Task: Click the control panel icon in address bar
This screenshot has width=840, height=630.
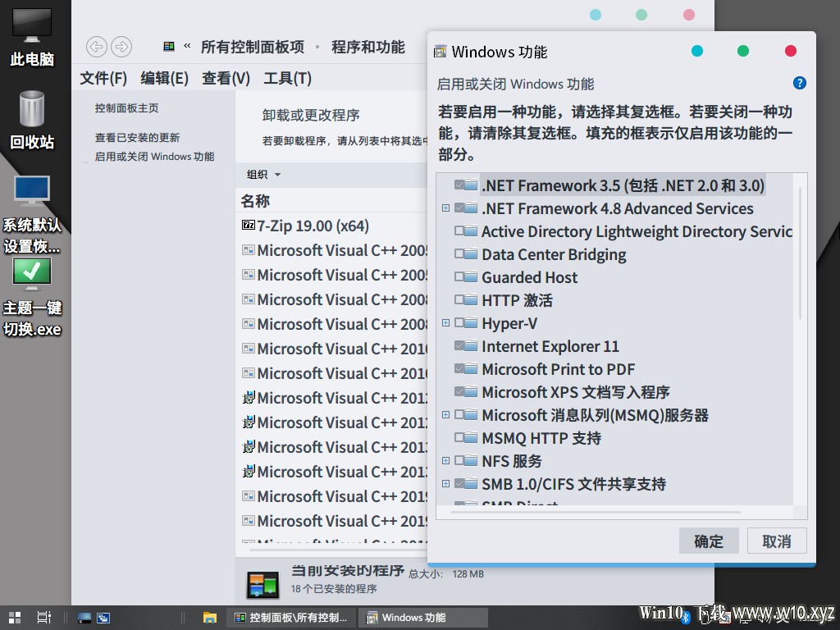Action: click(x=169, y=47)
